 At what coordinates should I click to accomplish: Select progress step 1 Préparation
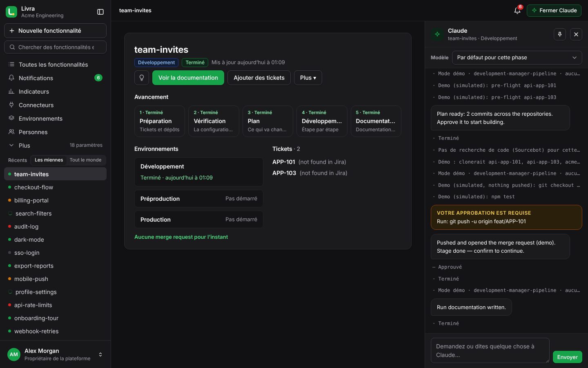click(160, 121)
